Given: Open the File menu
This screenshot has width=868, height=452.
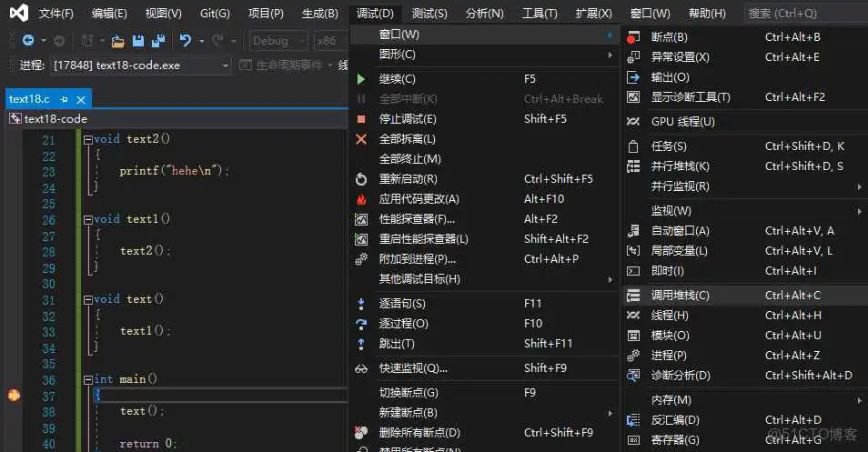Looking at the screenshot, I should pyautogui.click(x=56, y=14).
